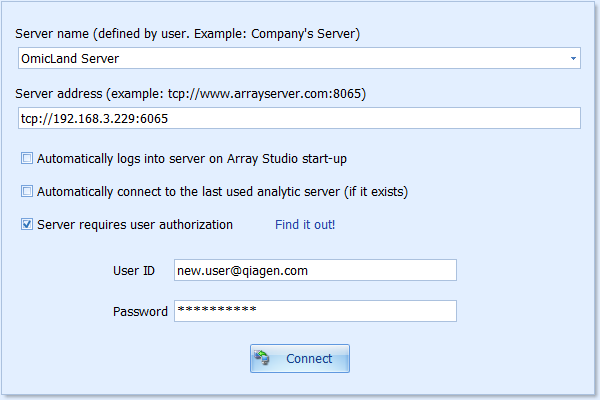Expand the Server name dropdown arrow
The width and height of the screenshot is (600, 400).
573,59
